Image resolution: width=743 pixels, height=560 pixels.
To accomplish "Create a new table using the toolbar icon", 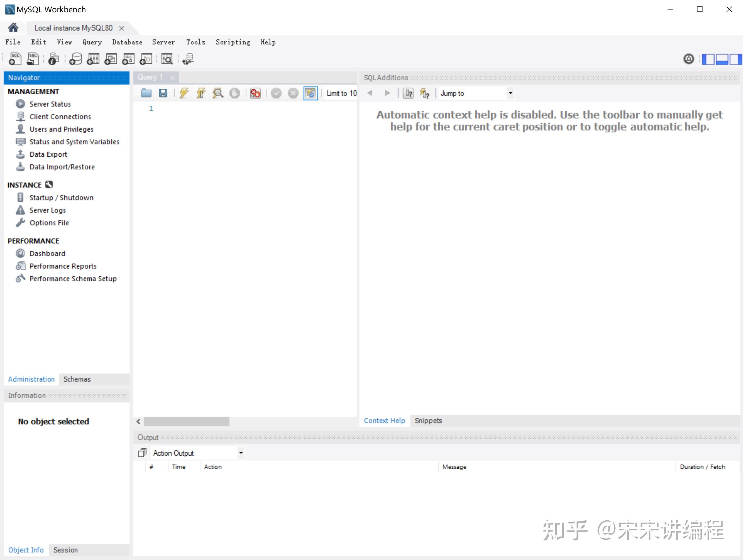I will (93, 59).
